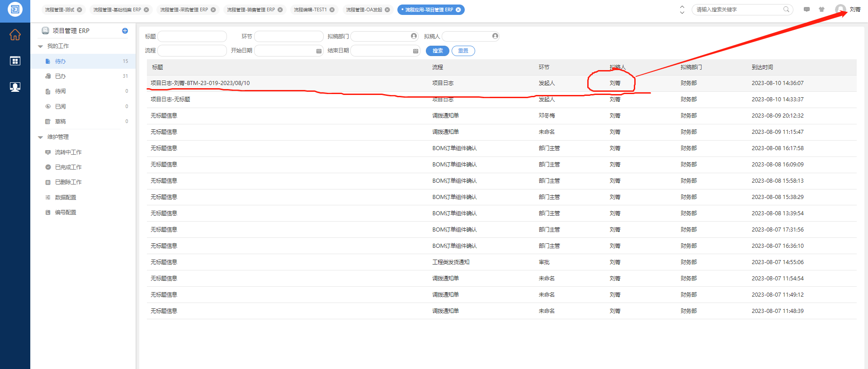Click the person picker icon in 拟稿部门
The height and width of the screenshot is (369, 868).
(x=414, y=36)
